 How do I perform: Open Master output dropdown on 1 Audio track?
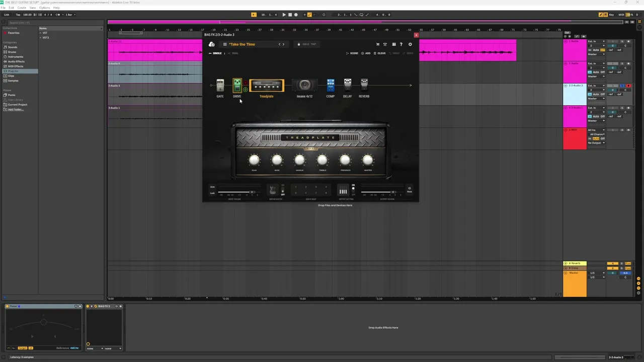596,54
